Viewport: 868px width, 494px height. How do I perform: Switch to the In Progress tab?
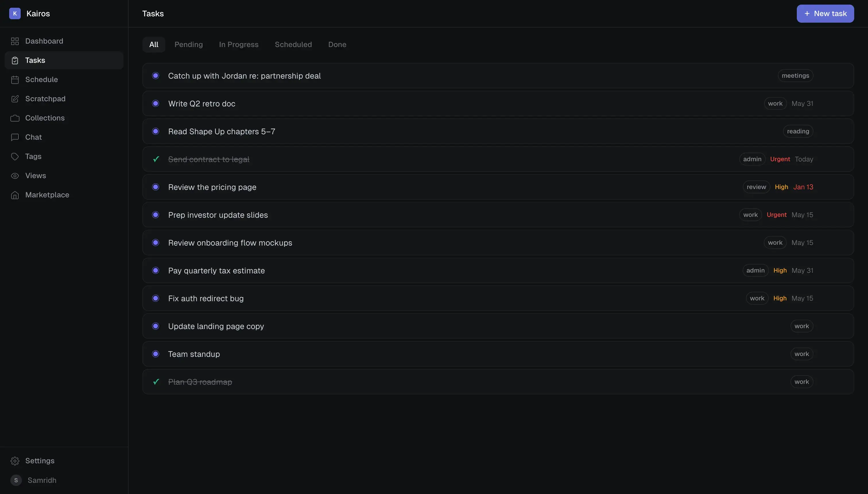point(239,44)
